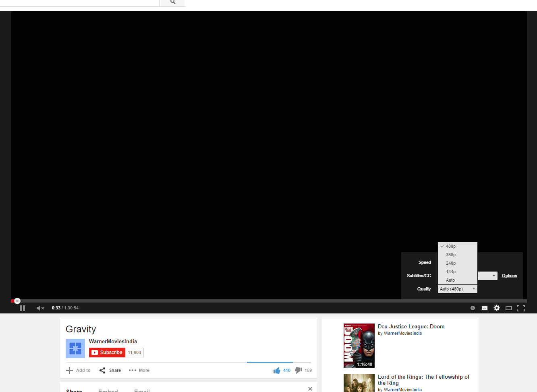Open Dcu Justice League: Doom thumbnail

(x=359, y=346)
